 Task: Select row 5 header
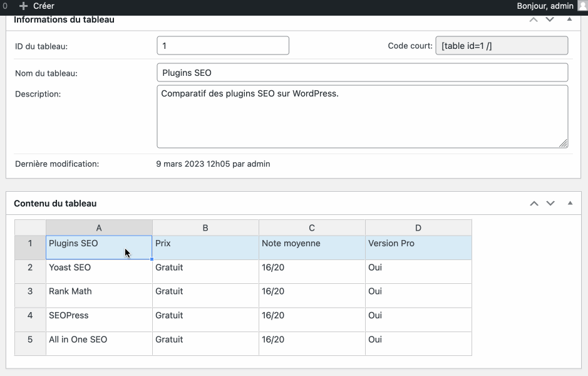[30, 343]
